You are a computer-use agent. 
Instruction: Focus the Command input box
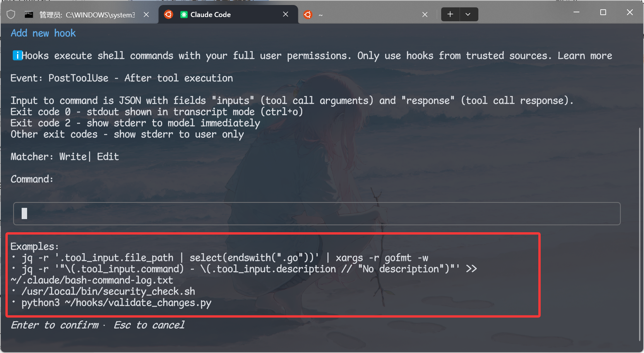pos(317,213)
